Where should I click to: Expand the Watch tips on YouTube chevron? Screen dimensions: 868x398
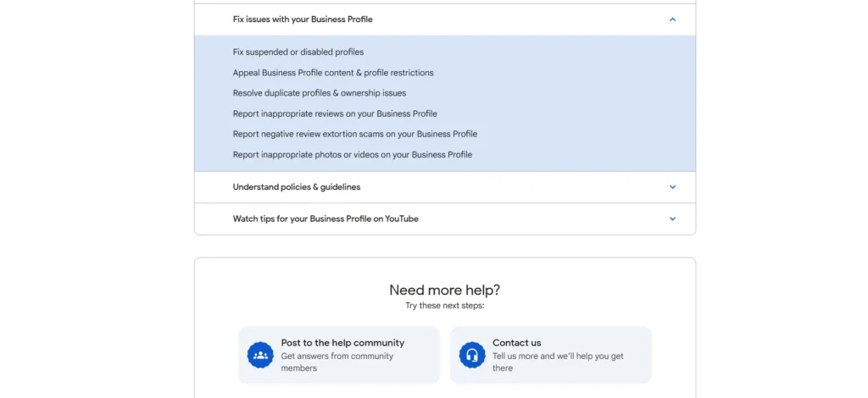(672, 218)
